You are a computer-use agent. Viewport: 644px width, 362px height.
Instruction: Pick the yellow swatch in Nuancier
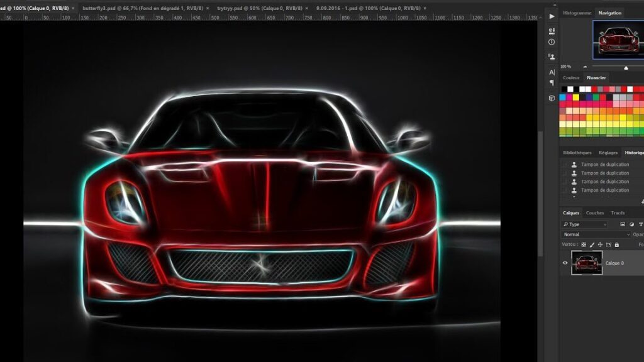point(576,97)
